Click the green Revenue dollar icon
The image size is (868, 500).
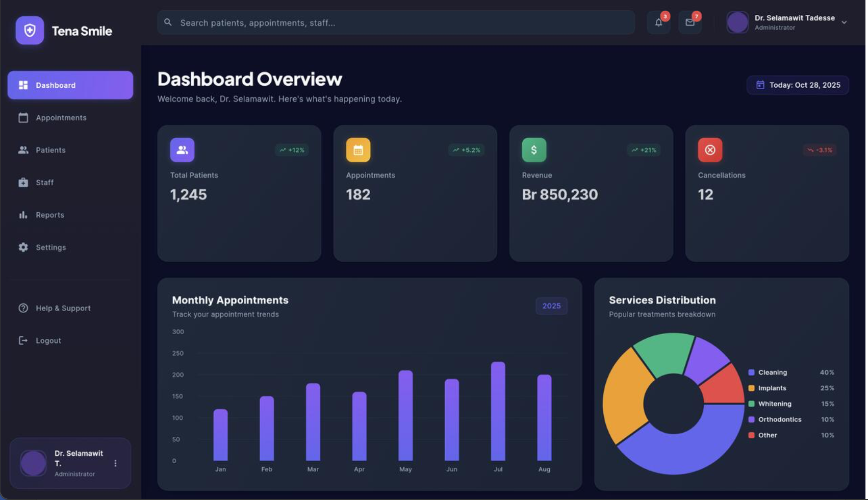click(x=534, y=150)
